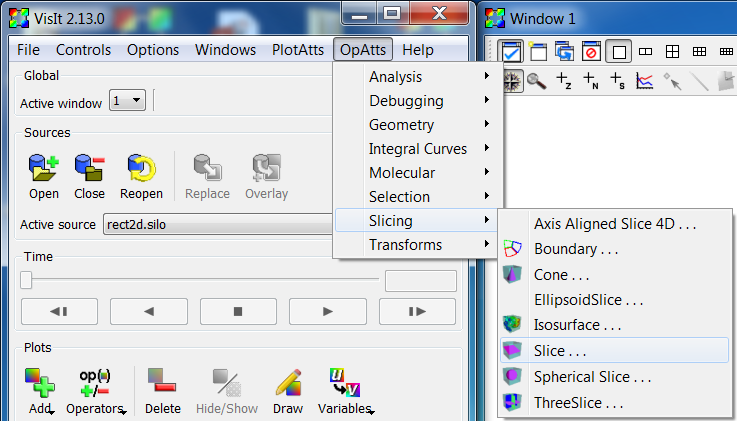Screen dimensions: 737x421
Task: Select the 2x3 window layout icon
Action: click(x=699, y=51)
